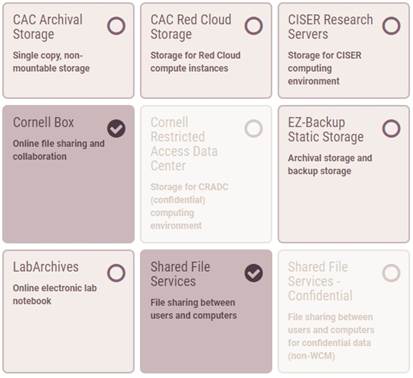The width and height of the screenshot is (413, 378).
Task: Select the Cornell Restricted Access Data Center circle
Action: [x=254, y=129]
